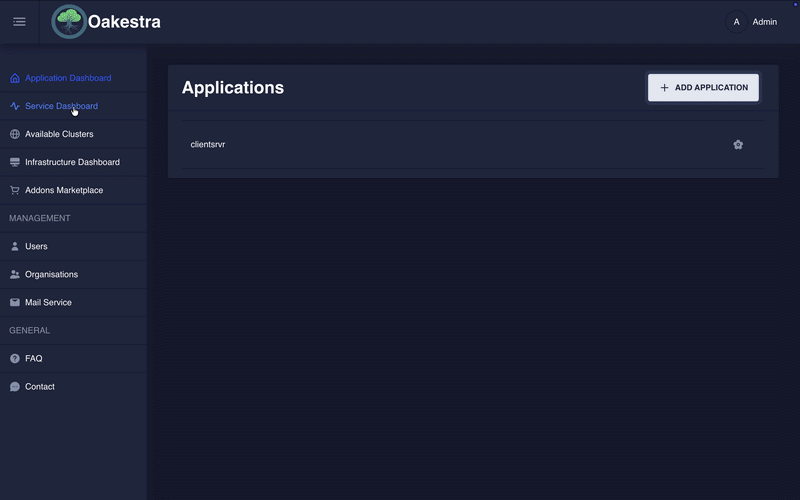This screenshot has height=500, width=800.
Task: Click the plus icon in Add Application
Action: click(665, 88)
